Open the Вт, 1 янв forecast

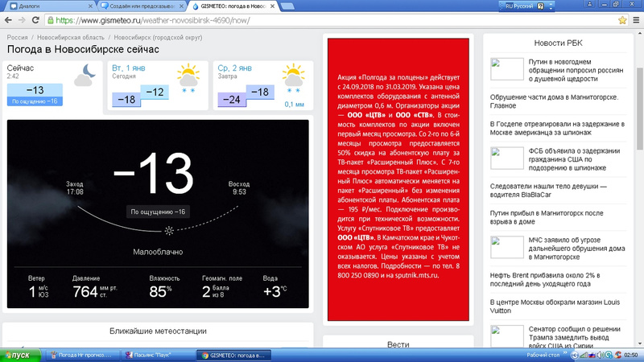[157, 85]
